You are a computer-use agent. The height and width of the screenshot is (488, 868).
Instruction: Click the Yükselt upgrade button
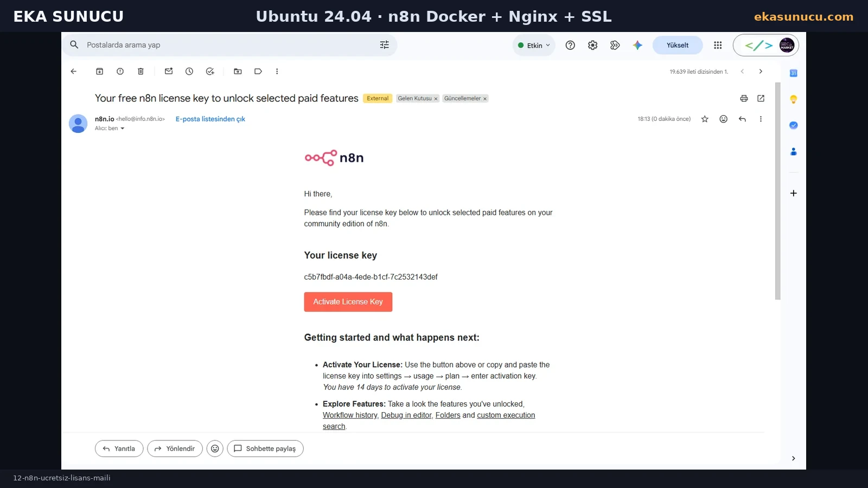(x=678, y=46)
